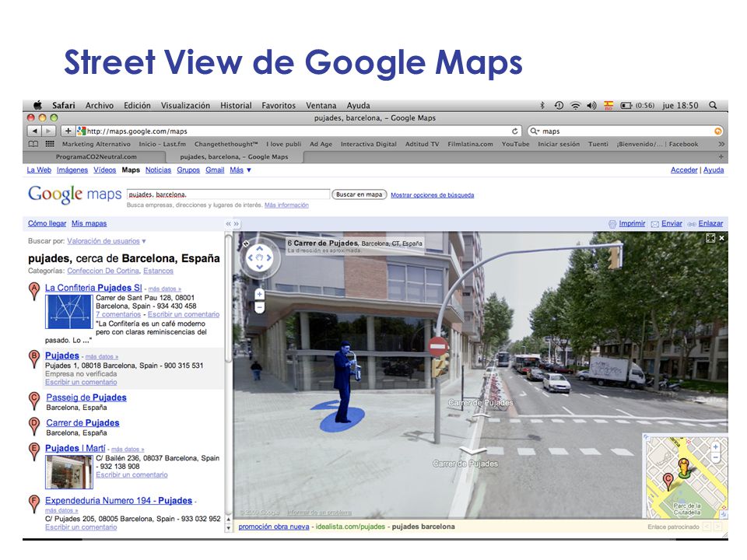Click Buscar en mapa button
747x560 pixels.
(359, 194)
